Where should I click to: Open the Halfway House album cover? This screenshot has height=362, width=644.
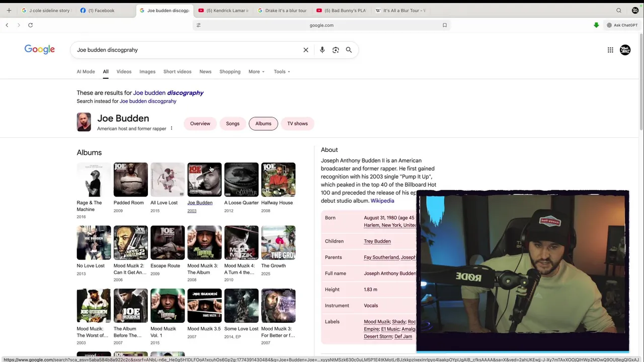(278, 179)
